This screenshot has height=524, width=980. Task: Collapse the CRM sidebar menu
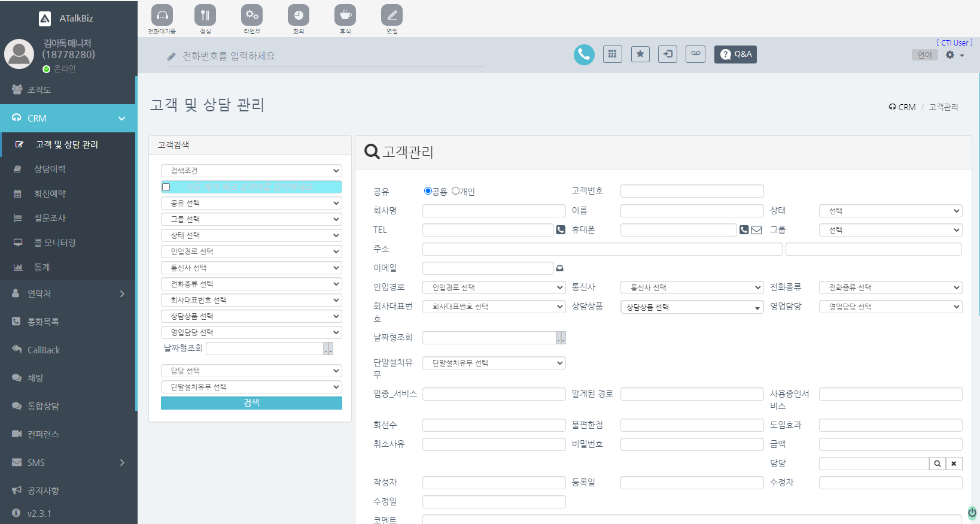68,118
